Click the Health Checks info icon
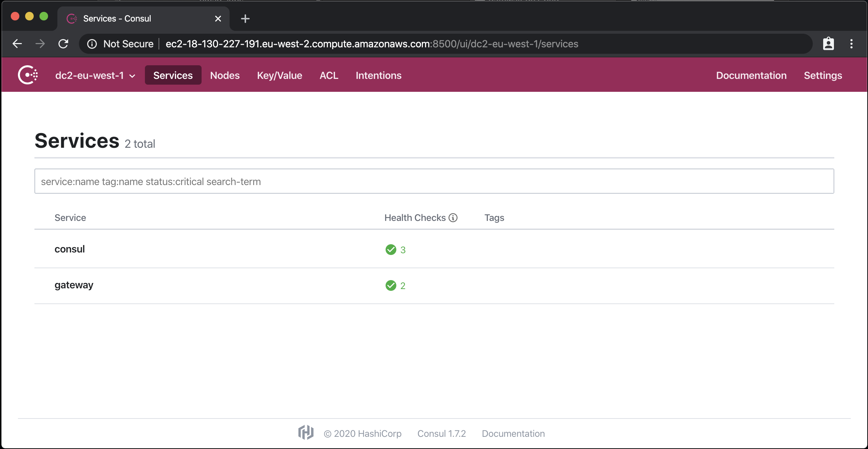The image size is (868, 449). (x=453, y=218)
